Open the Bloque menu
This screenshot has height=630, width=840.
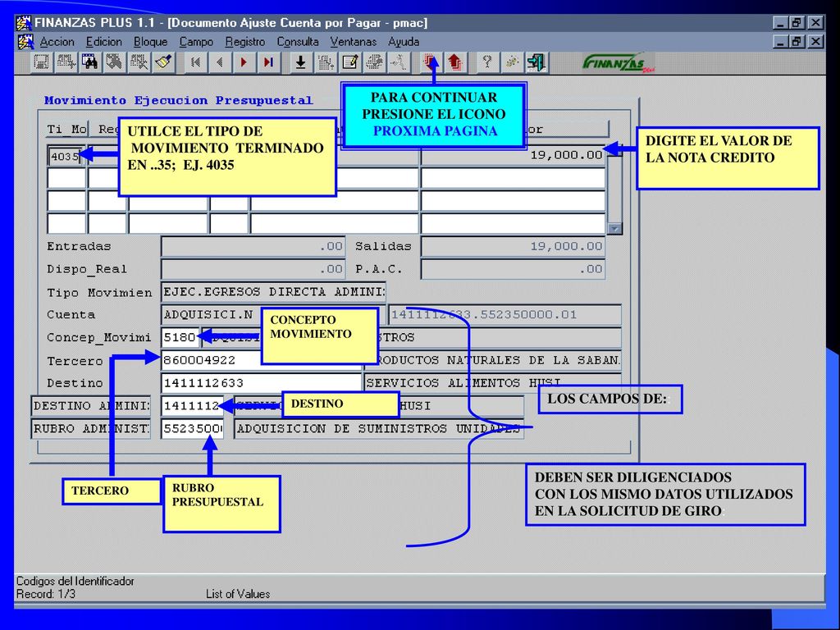(151, 42)
